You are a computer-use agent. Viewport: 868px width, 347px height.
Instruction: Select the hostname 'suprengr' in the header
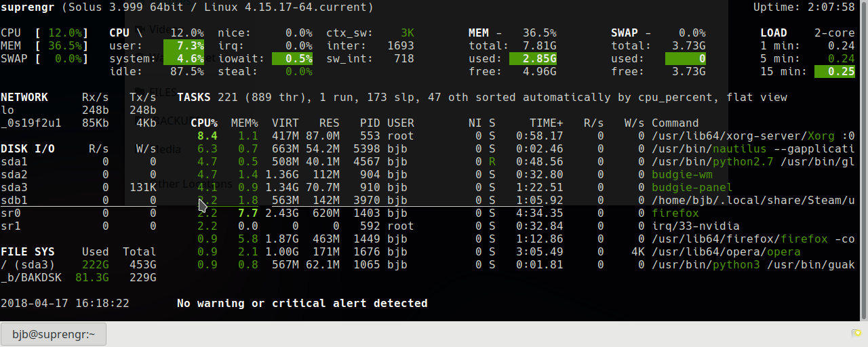point(27,7)
